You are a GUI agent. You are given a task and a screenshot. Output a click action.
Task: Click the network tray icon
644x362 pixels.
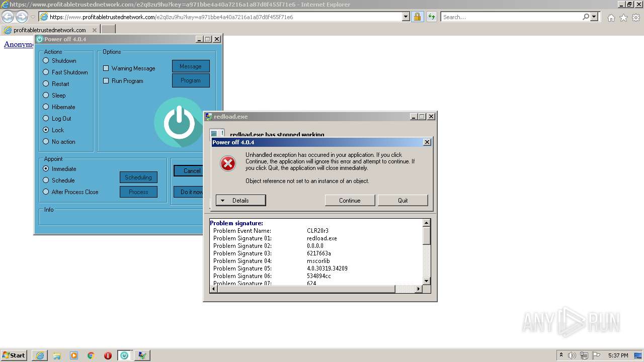584,355
